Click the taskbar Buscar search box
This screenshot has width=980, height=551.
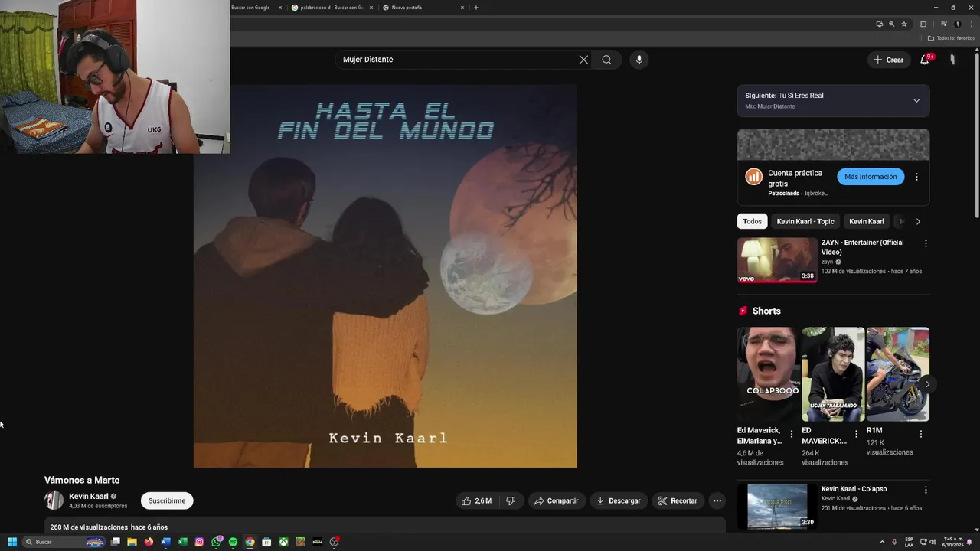(65, 542)
